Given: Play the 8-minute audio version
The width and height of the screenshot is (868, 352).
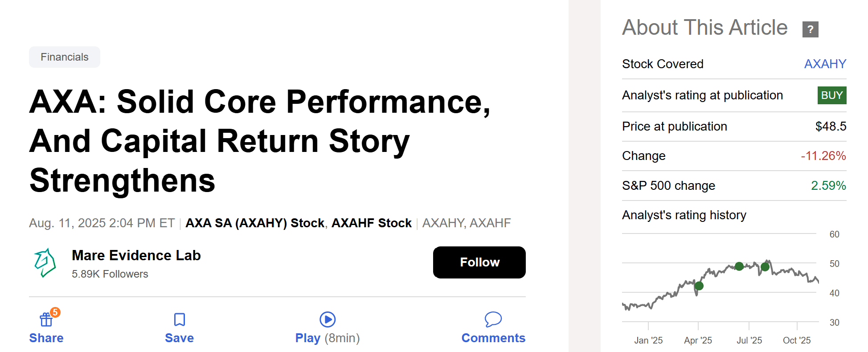Looking at the screenshot, I should pos(328,319).
